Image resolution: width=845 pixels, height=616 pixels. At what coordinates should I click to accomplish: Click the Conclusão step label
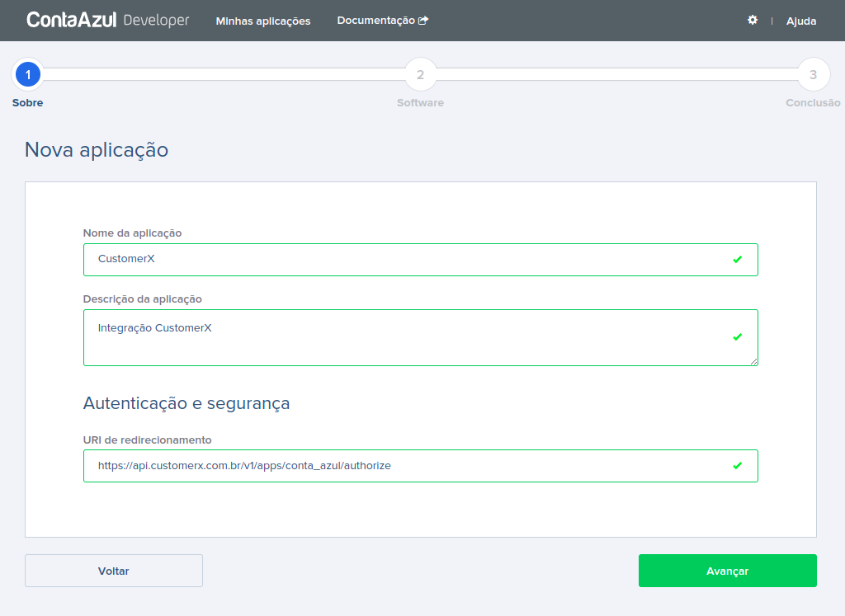pyautogui.click(x=813, y=103)
